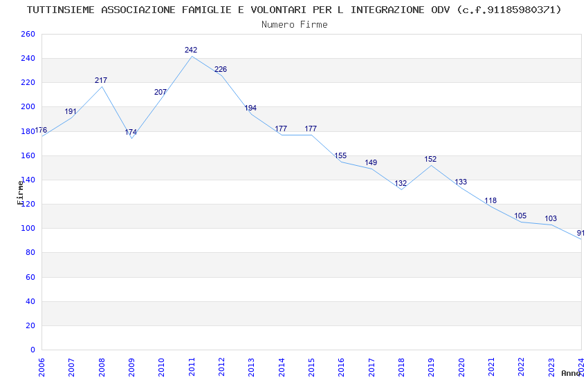Click the x-axis year 2010

[162, 368]
